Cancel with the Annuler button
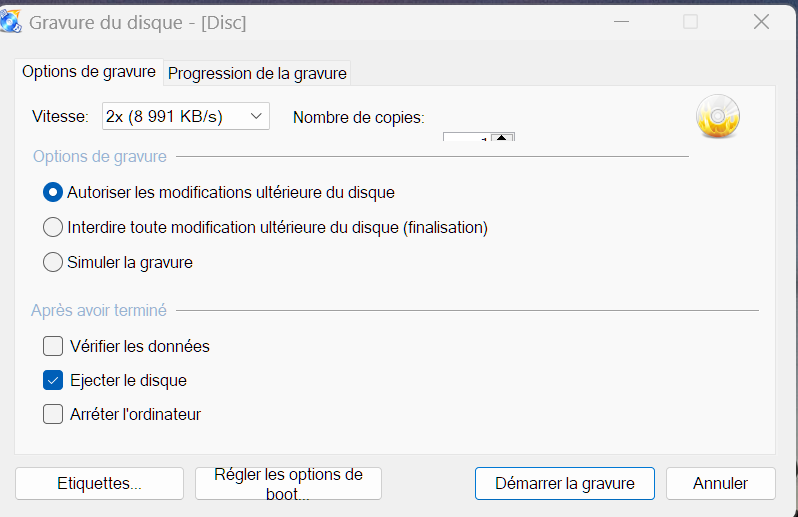 click(x=721, y=483)
